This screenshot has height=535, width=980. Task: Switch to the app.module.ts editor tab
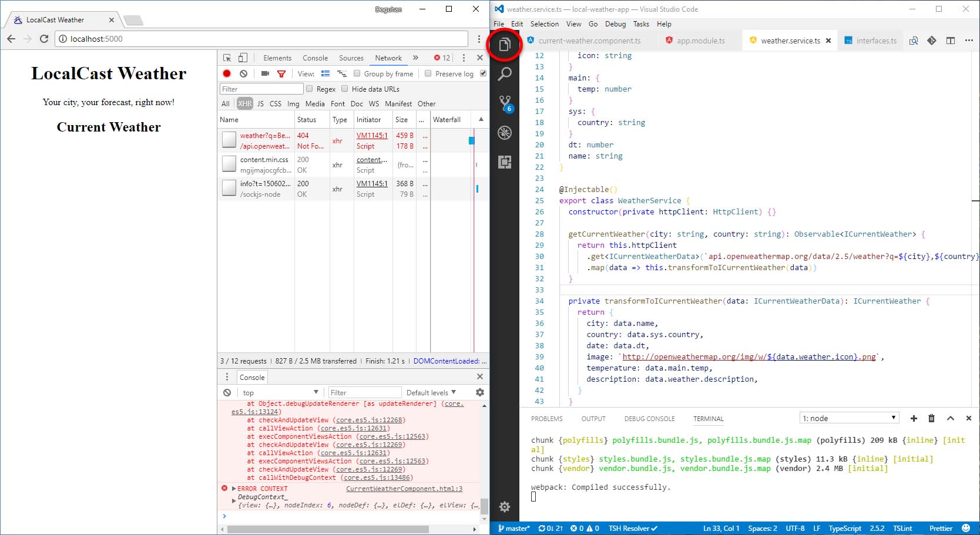coord(700,41)
